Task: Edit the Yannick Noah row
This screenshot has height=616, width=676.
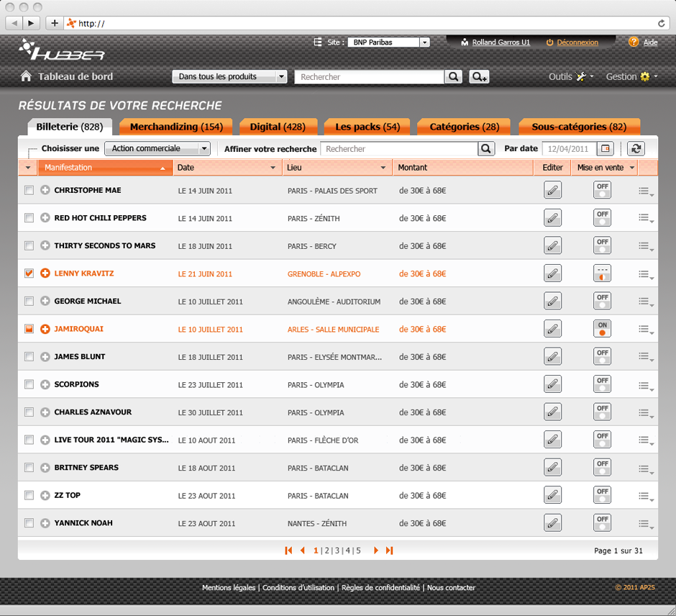Action: coord(553,523)
